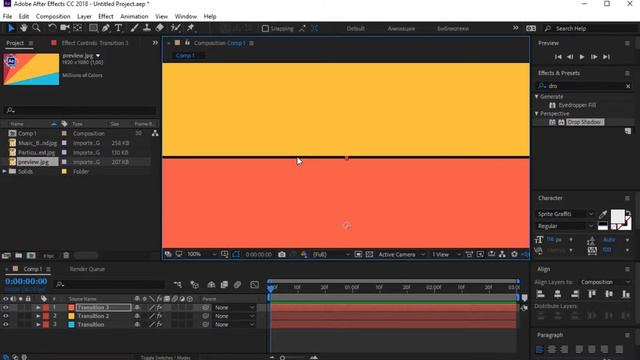Select the preview.jpg project item
The height and width of the screenshot is (360, 640).
[33, 162]
